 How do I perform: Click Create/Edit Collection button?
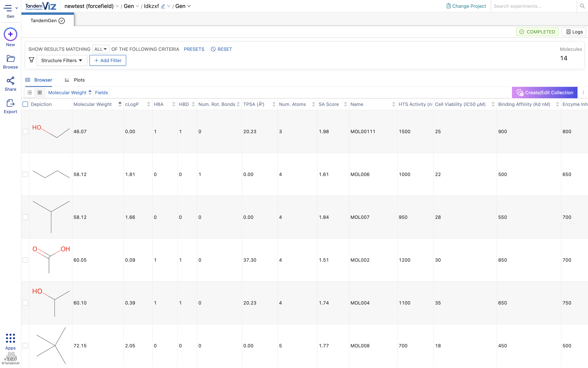(544, 92)
